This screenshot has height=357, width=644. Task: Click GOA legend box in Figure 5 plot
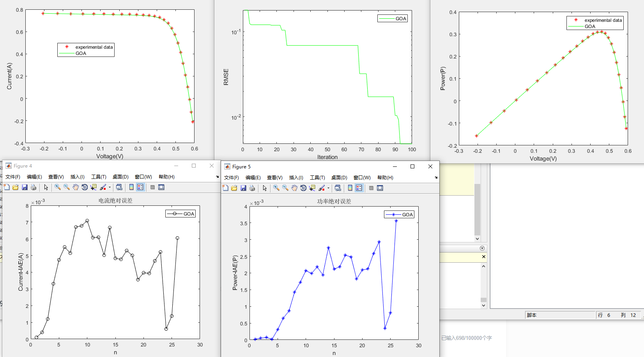[399, 215]
